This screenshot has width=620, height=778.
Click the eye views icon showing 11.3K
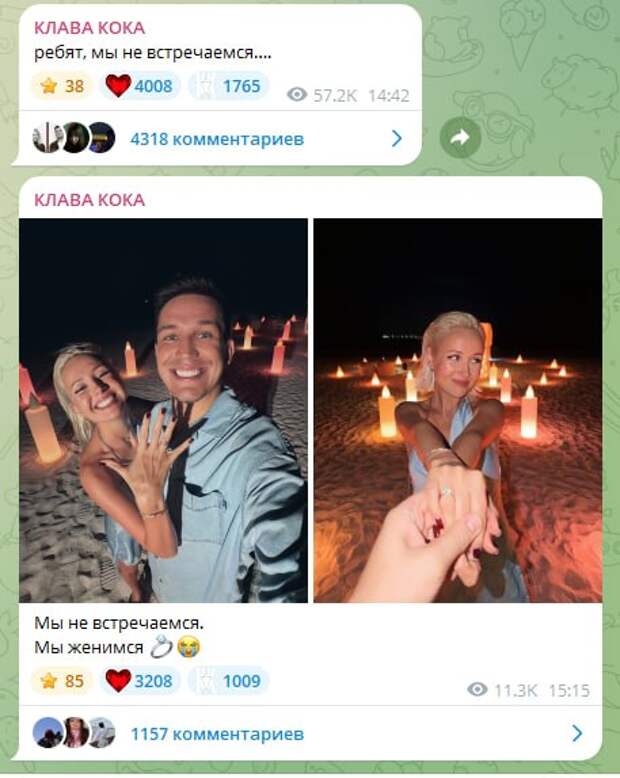click(477, 689)
